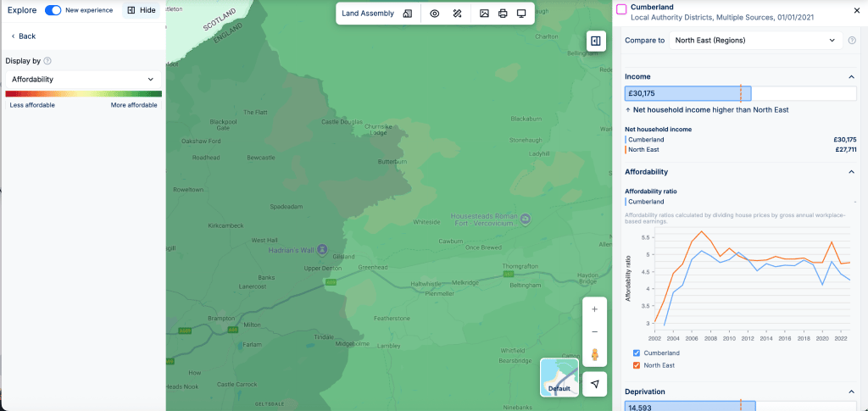Collapse the Deprivation section chevron
Screen dimensions: 868x411
coord(851,392)
